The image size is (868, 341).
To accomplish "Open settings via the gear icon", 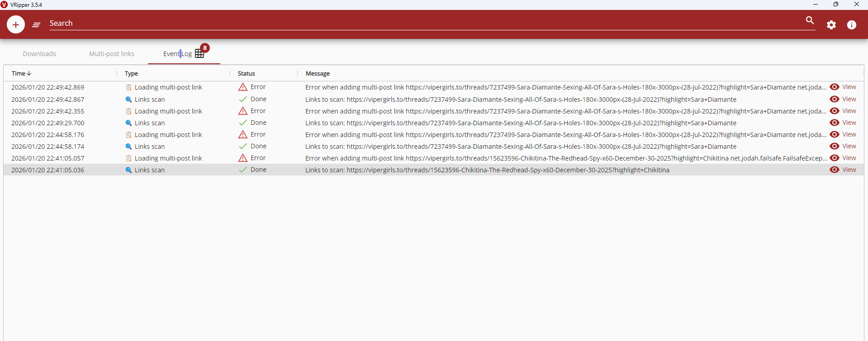I will 831,25.
